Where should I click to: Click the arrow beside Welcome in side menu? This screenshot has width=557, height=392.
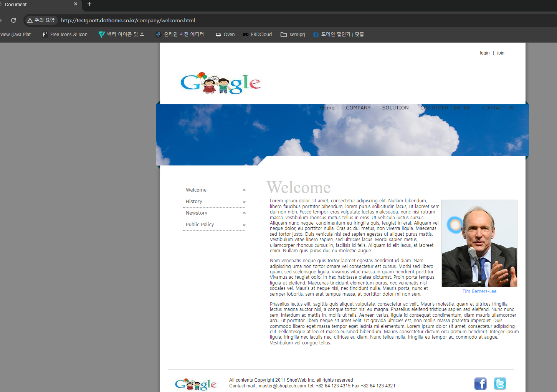click(244, 190)
